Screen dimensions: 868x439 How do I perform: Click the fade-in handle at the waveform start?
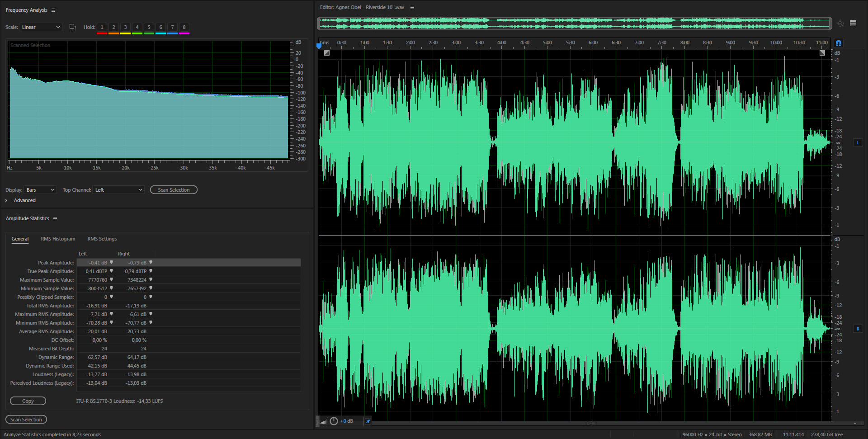[327, 53]
